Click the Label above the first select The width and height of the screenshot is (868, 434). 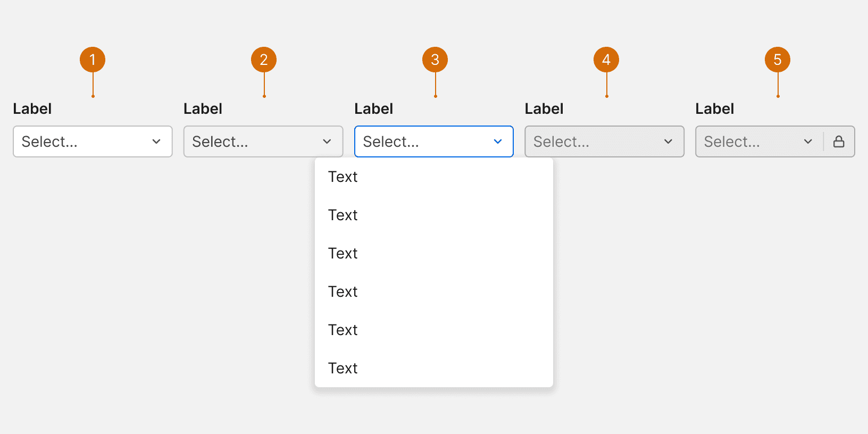(32, 109)
